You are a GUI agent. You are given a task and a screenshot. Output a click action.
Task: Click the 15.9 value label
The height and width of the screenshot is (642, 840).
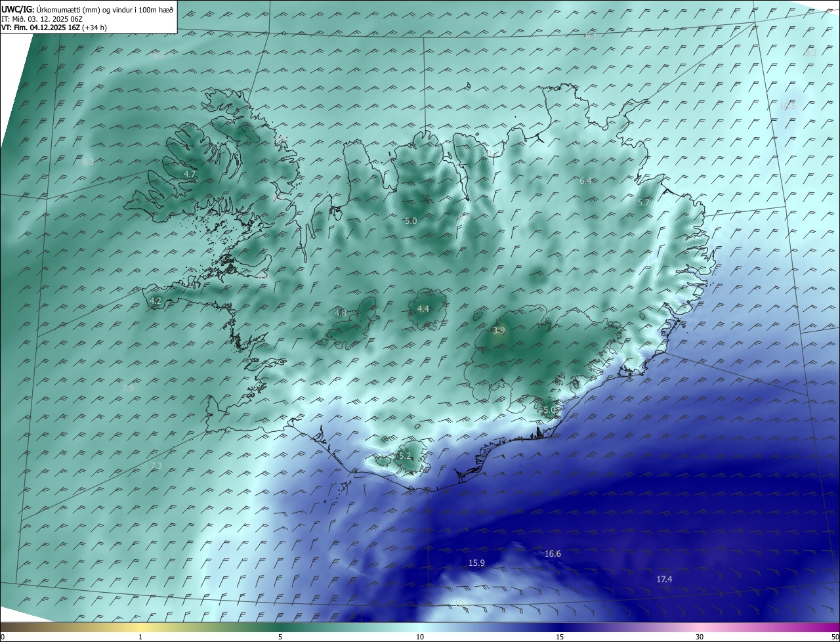pyautogui.click(x=476, y=563)
